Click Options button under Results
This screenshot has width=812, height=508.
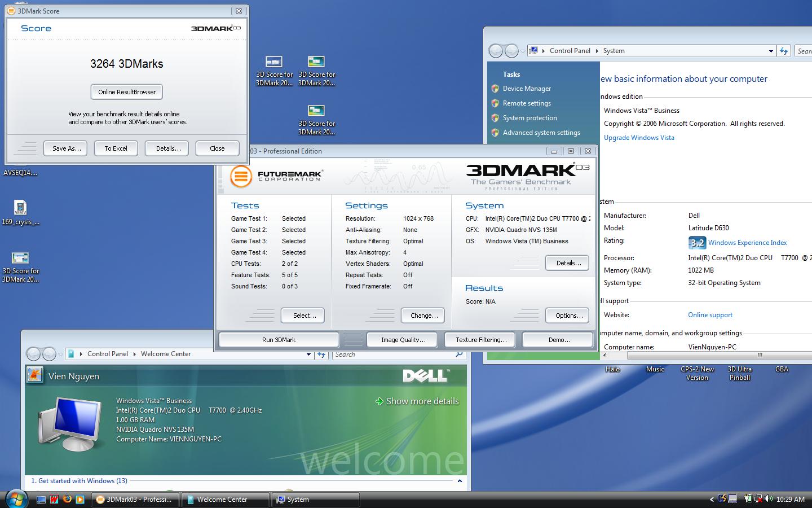click(x=568, y=316)
